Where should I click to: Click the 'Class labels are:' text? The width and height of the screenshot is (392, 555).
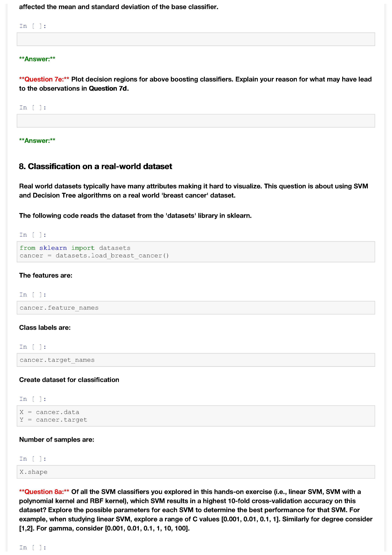(45, 328)
